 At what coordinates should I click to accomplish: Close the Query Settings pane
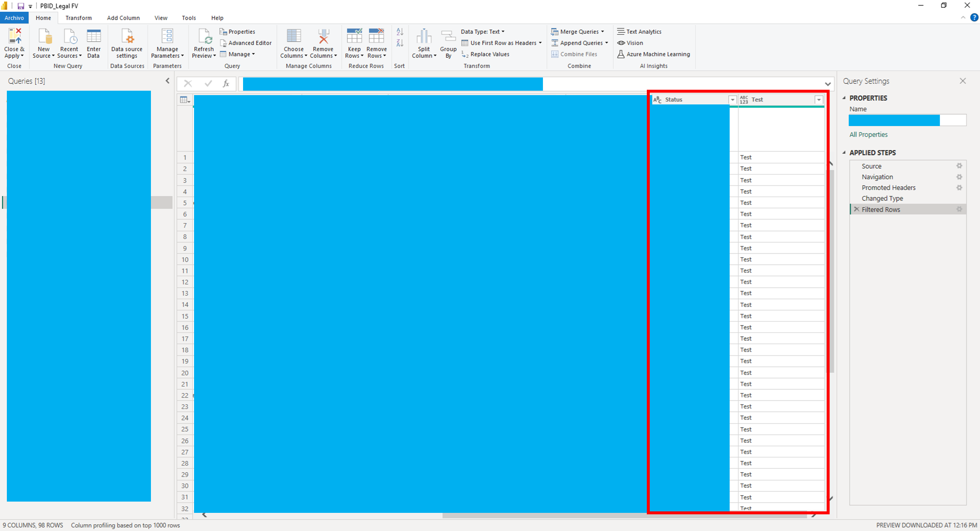coord(963,81)
